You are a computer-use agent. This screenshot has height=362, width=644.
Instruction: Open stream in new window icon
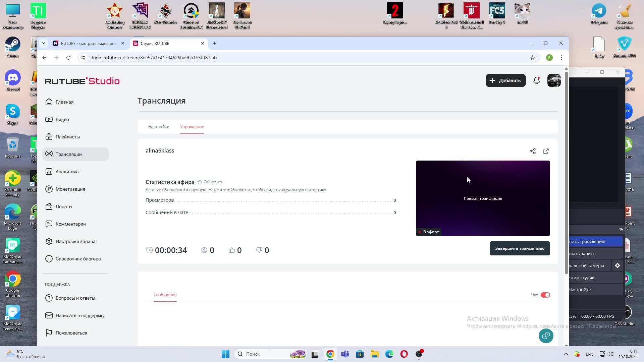[546, 151]
